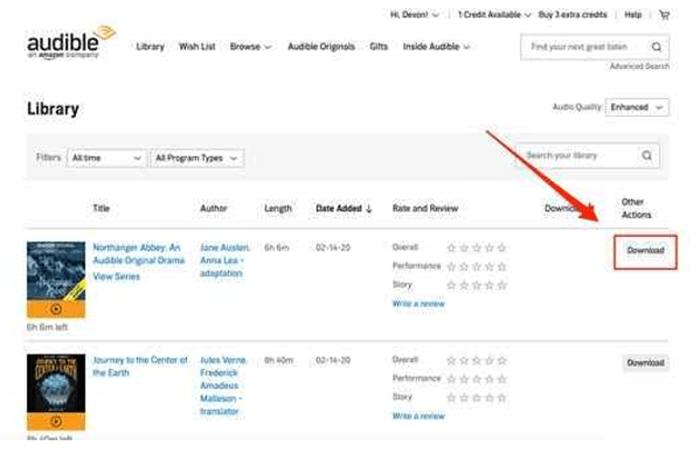Click Help in the top bar
This screenshot has width=700, height=460.
pyautogui.click(x=633, y=15)
